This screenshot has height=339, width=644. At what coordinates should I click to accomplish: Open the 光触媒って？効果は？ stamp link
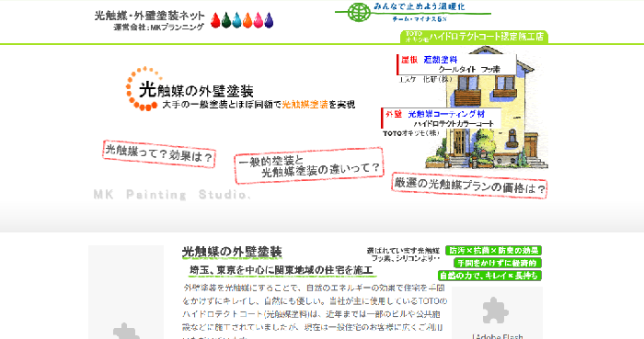click(x=159, y=153)
